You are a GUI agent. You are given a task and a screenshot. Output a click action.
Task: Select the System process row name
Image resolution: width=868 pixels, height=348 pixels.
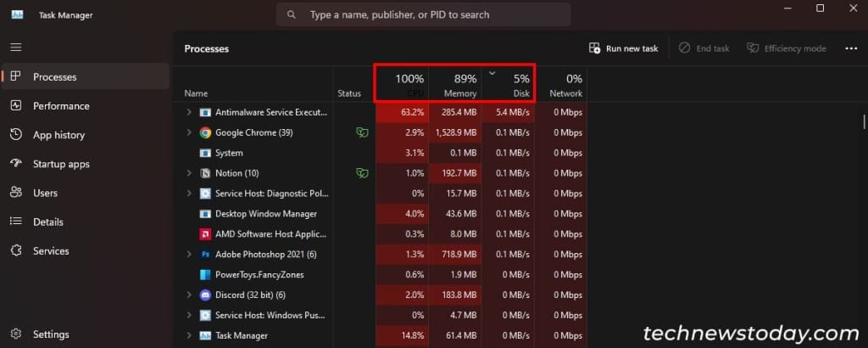(229, 153)
